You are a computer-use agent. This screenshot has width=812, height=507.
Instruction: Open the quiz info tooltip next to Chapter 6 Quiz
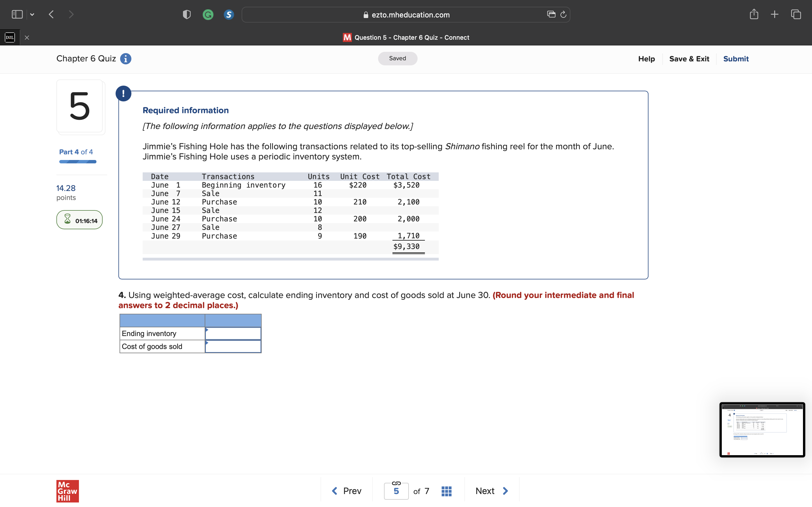[125, 59]
